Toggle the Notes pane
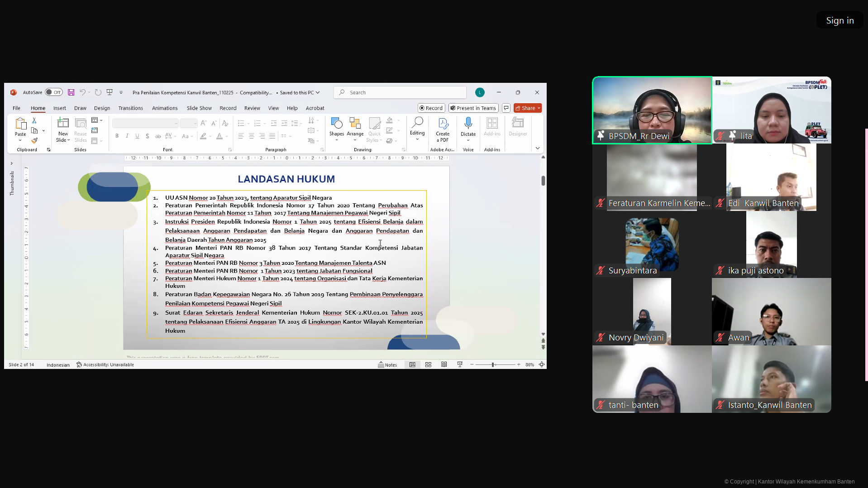Screen dimensions: 868x488 tap(387, 365)
